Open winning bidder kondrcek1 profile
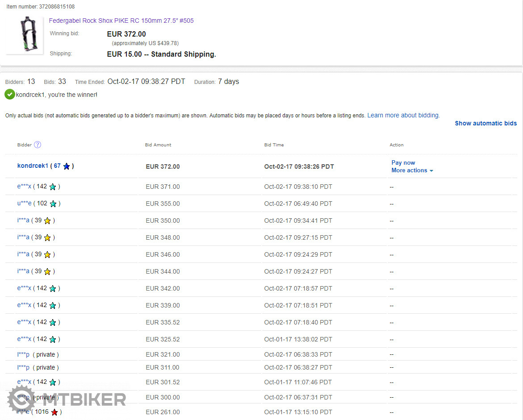The width and height of the screenshot is (523, 420). 33,166
